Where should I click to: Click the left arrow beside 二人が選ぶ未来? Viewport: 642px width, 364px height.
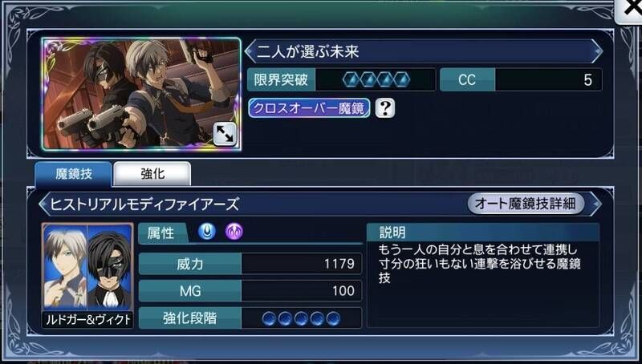pos(250,51)
